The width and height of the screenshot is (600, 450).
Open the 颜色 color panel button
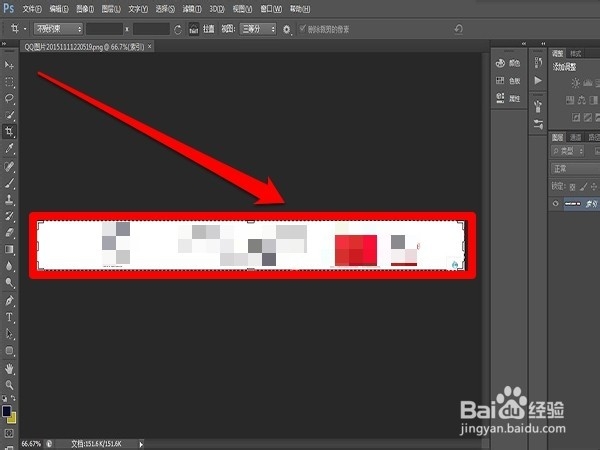point(509,63)
